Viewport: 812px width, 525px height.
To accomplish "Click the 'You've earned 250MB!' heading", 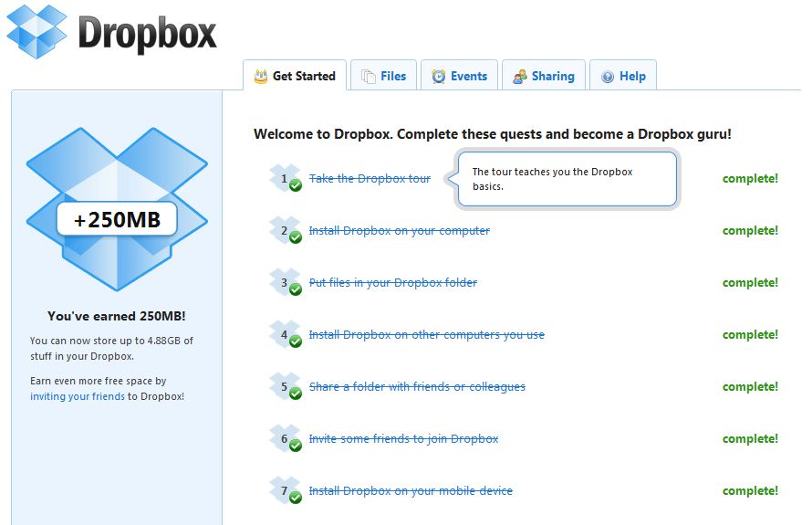I will point(117,316).
